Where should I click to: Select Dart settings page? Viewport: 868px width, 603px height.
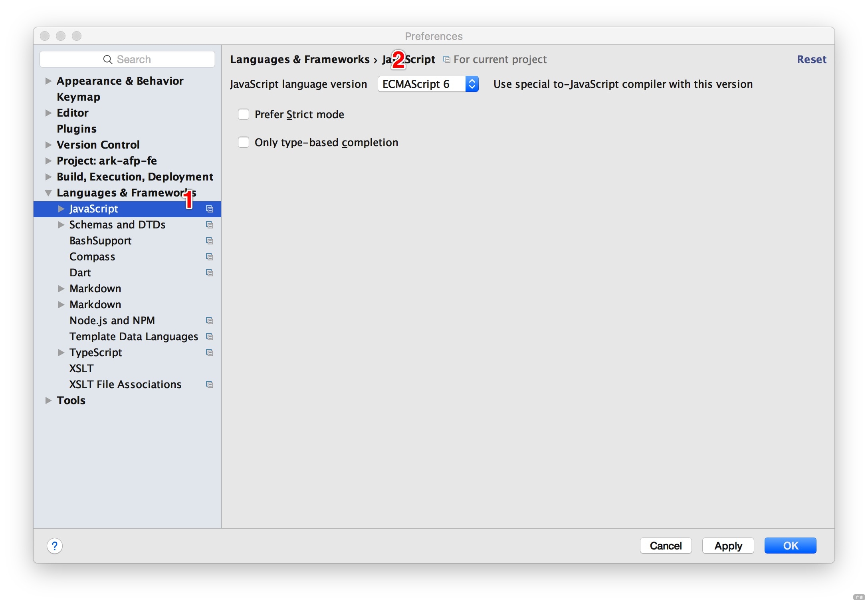[80, 273]
